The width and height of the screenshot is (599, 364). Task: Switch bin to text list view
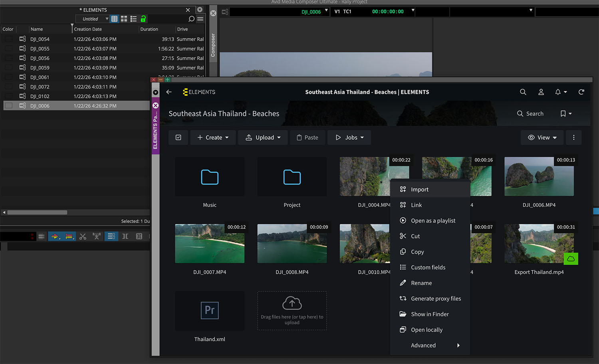click(114, 19)
